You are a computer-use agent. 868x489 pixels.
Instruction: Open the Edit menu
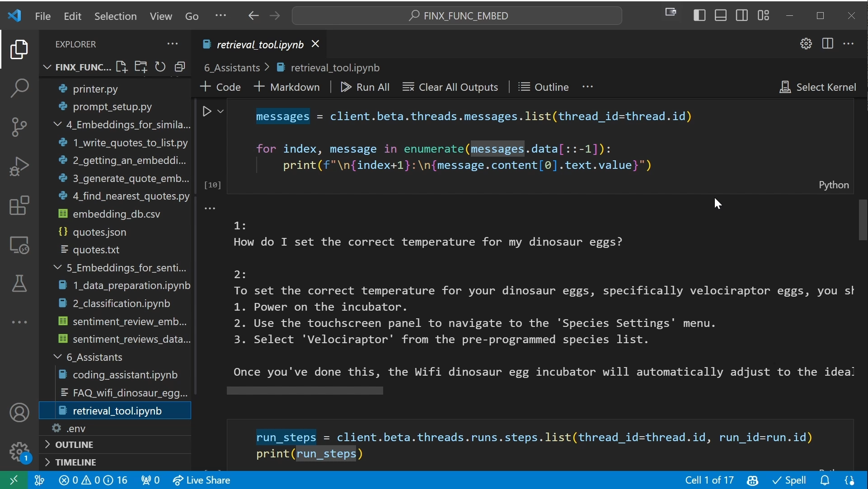click(72, 16)
